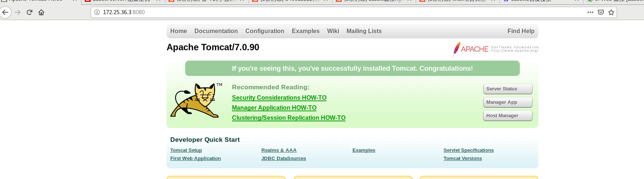Open the Tomcat Setup link
This screenshot has width=644, height=179.
click(x=186, y=150)
